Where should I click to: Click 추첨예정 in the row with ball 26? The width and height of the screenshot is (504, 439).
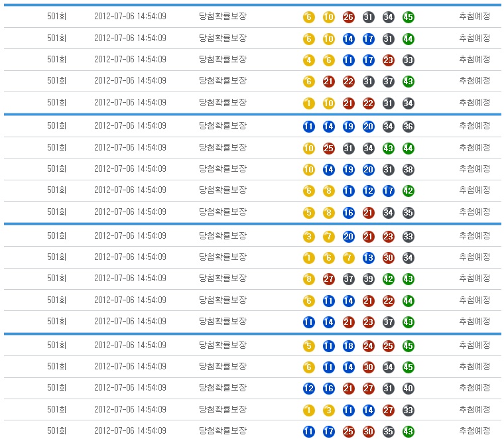click(474, 16)
